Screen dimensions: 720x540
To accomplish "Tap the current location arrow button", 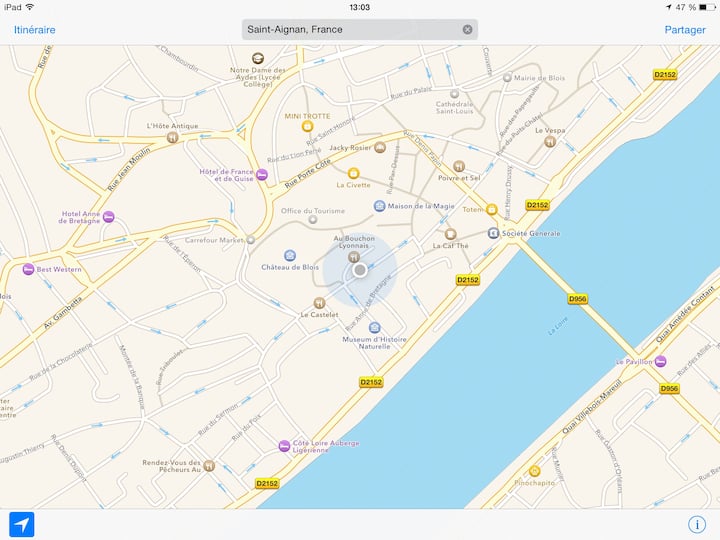I will point(22,524).
